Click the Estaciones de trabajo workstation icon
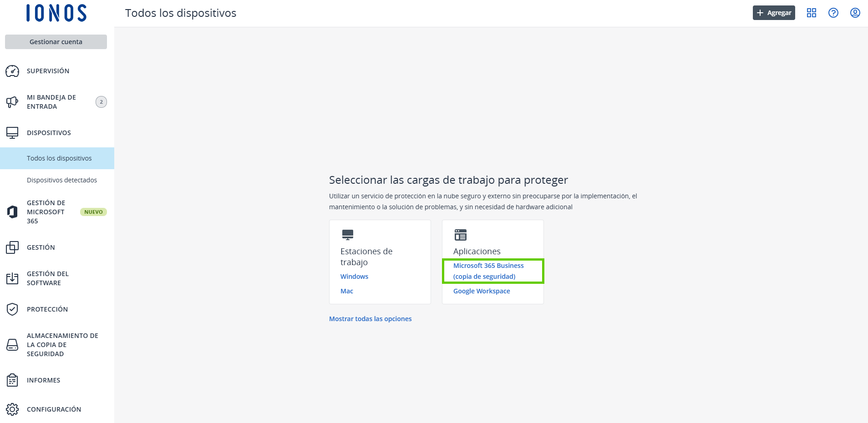This screenshot has height=423, width=868. (x=347, y=235)
